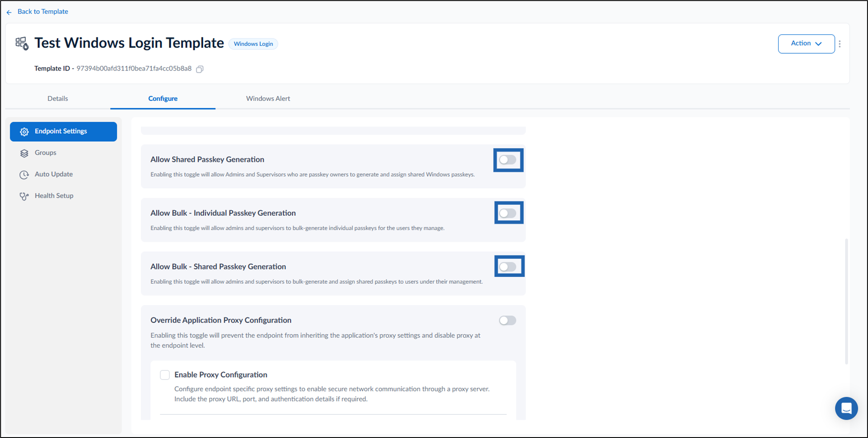Screen dimensions: 868x438
Task: Click the Auto Update clock icon
Action: tap(24, 175)
